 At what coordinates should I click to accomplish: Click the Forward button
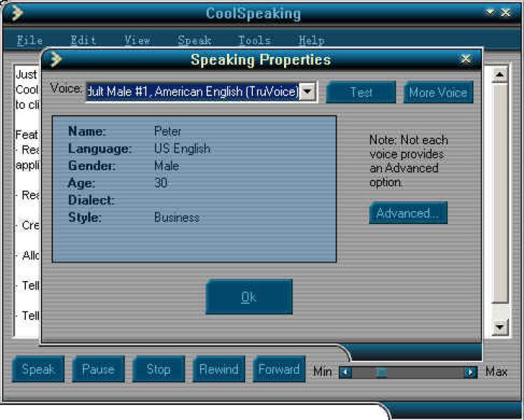[x=279, y=369]
